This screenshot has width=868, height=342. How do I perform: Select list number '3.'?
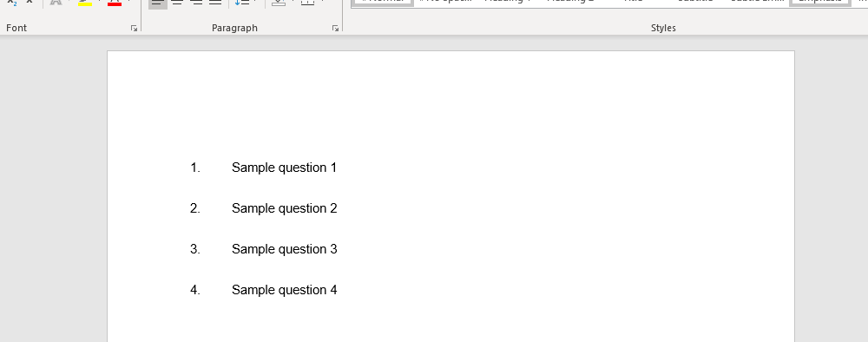point(194,250)
